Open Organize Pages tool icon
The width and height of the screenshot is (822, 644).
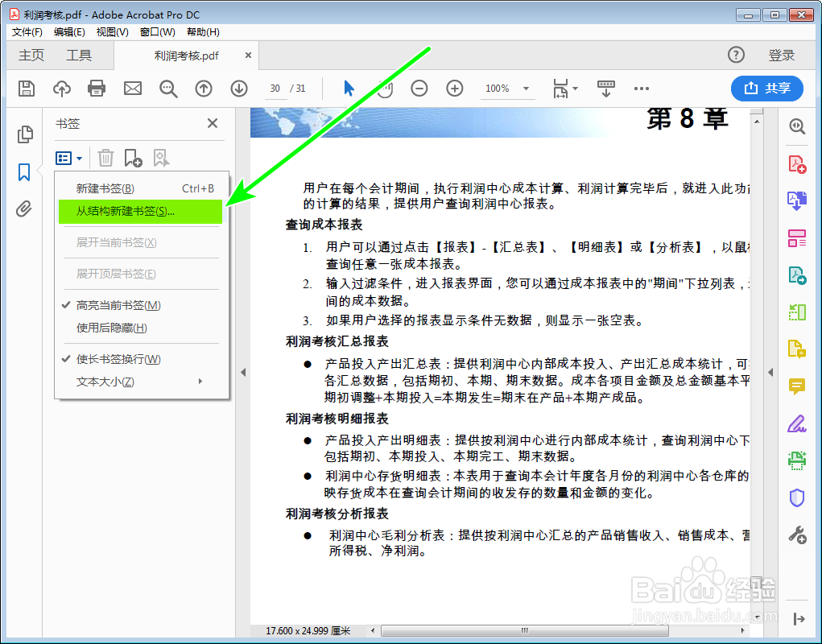pos(797,312)
